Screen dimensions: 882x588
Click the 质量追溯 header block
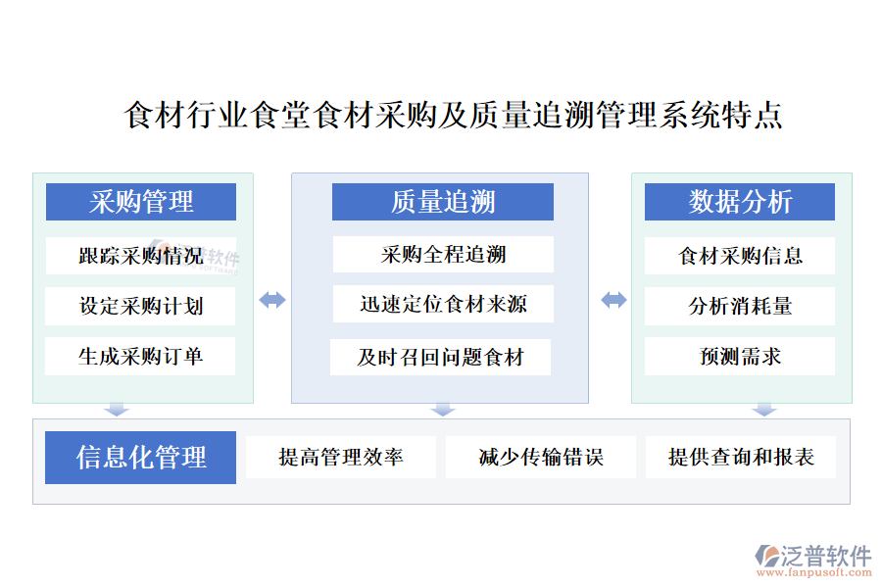pos(442,202)
